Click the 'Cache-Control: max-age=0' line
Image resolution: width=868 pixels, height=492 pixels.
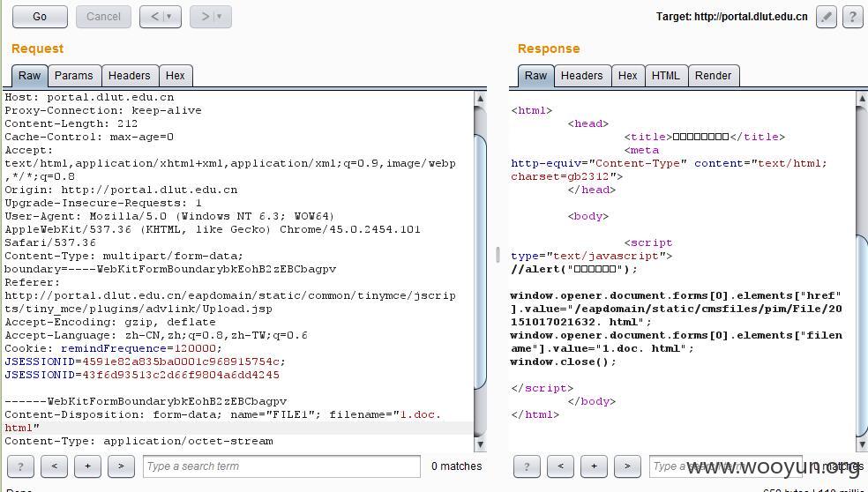(89, 138)
